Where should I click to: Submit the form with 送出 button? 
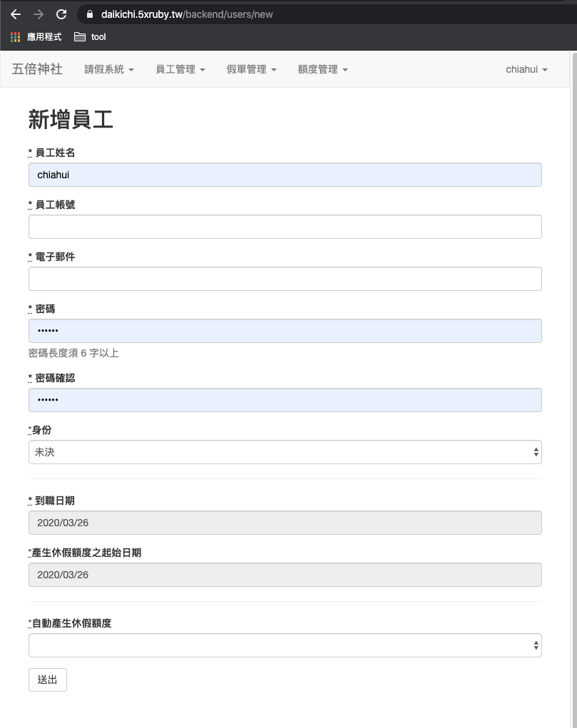(48, 680)
